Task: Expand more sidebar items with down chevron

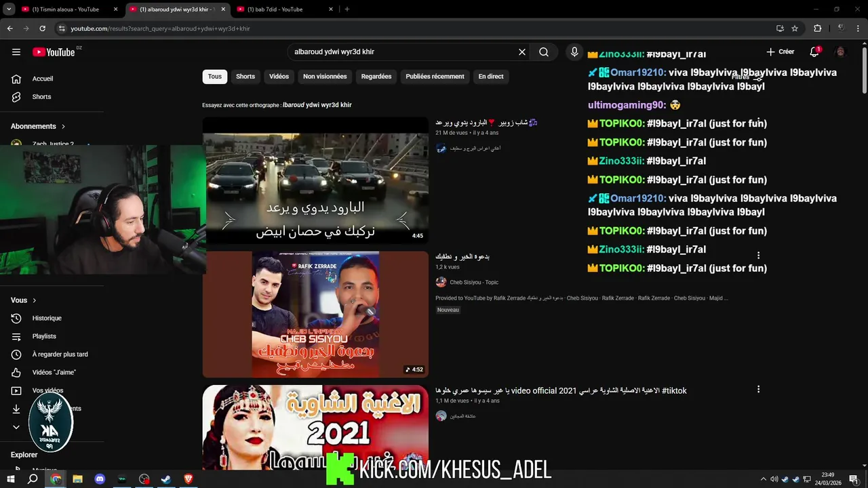Action: [16, 427]
